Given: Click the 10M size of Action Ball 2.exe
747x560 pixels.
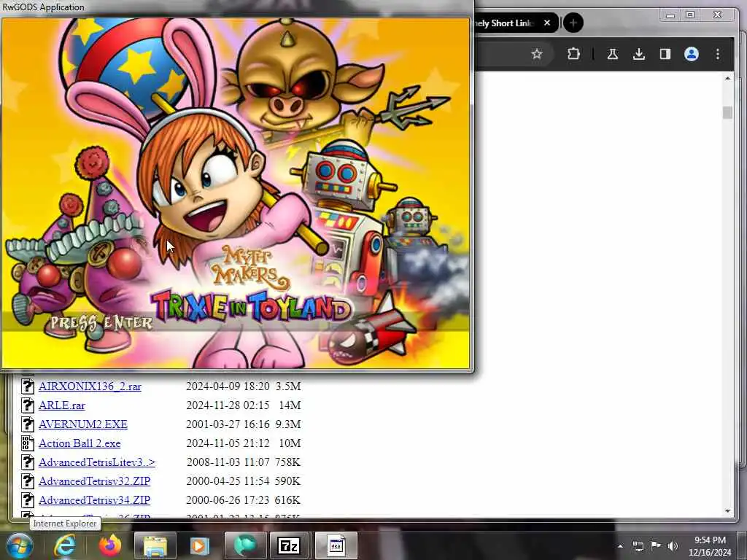Looking at the screenshot, I should click(290, 443).
